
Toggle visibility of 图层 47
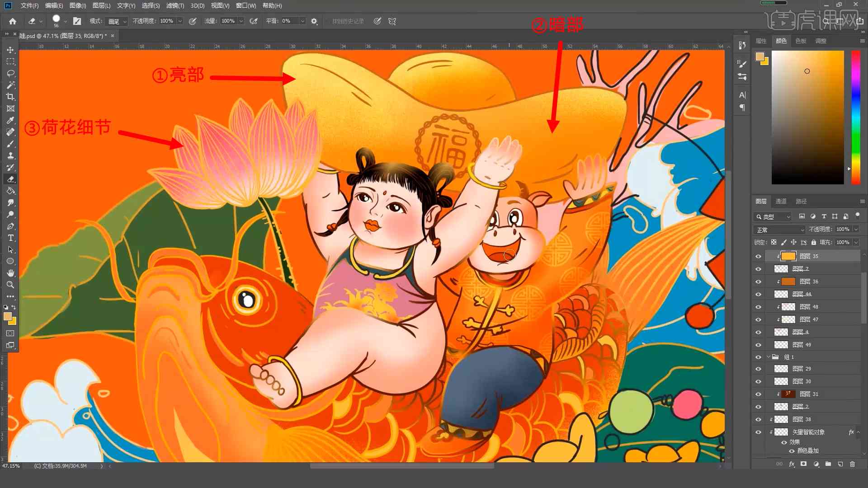tap(758, 319)
